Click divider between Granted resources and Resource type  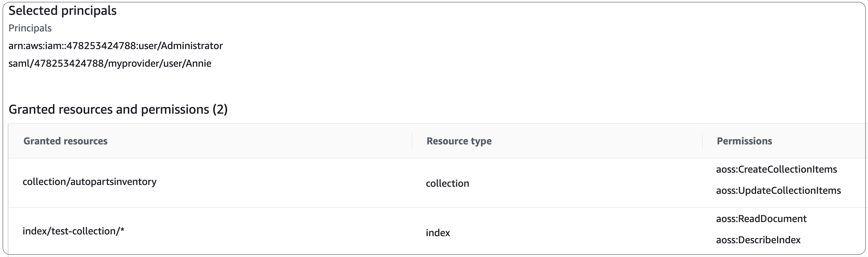tap(412, 141)
